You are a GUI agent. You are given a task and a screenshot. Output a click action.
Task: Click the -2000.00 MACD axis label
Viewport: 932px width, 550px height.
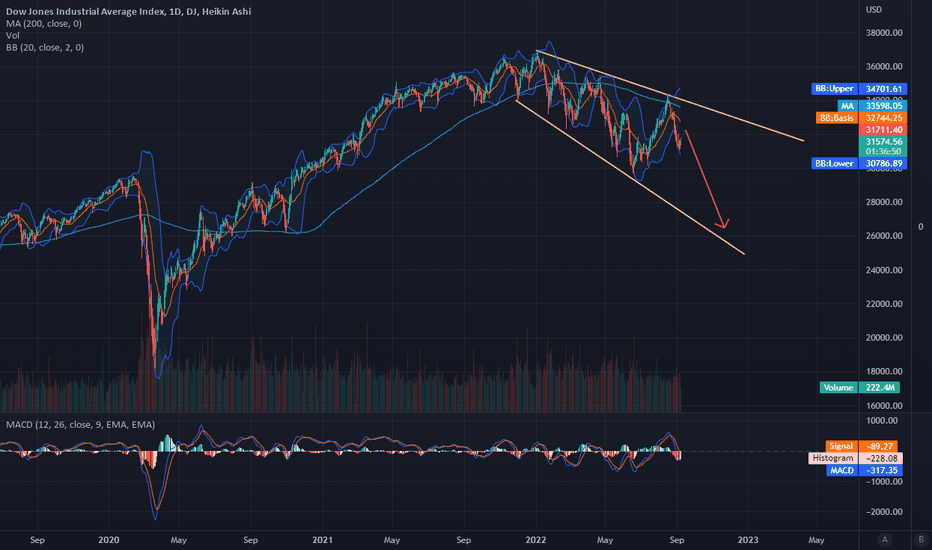[884, 512]
